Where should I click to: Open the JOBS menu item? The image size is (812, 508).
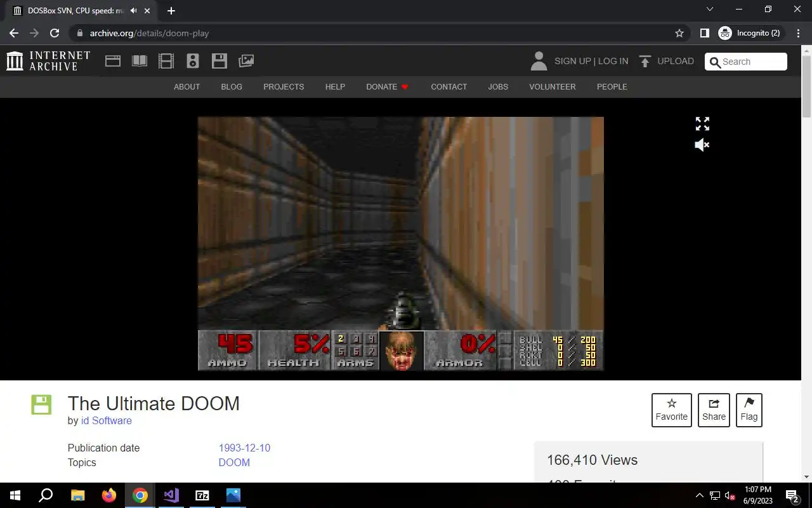coord(498,86)
